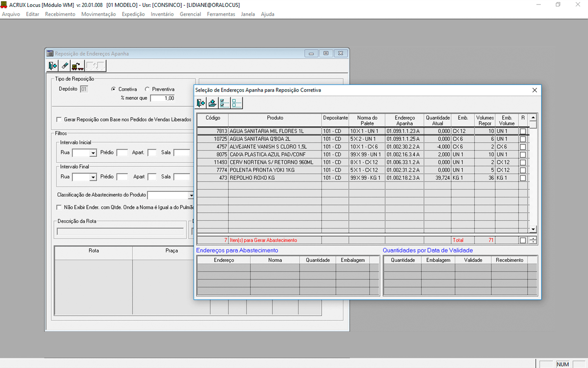Select the Preventiva radio button
The height and width of the screenshot is (368, 588).
point(147,89)
